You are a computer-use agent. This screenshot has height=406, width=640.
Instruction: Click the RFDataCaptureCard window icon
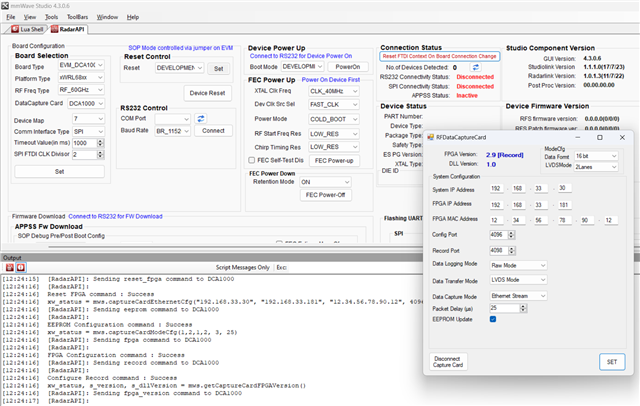click(x=430, y=138)
